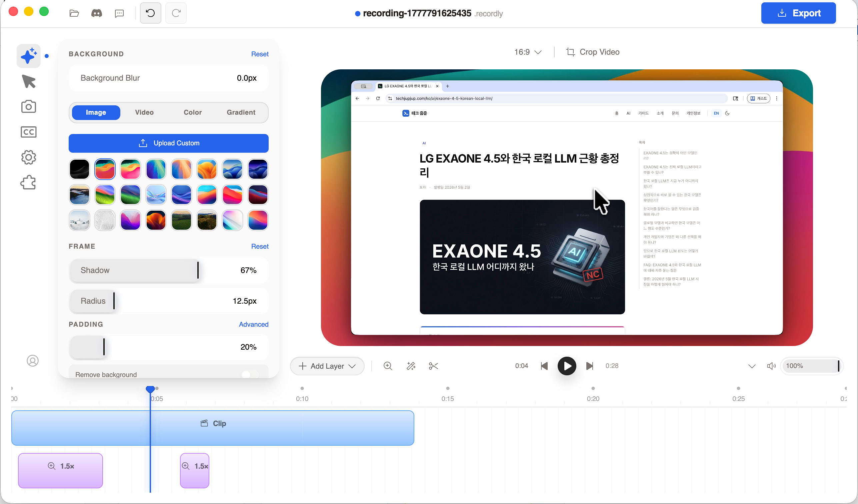Open the user account icon
858x504 pixels.
pos(33,361)
